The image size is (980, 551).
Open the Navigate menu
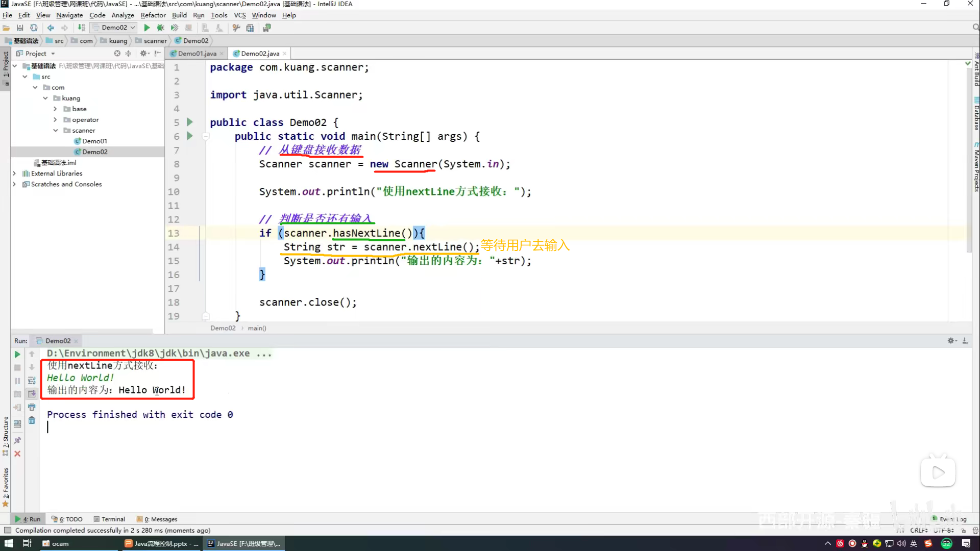[x=69, y=15]
